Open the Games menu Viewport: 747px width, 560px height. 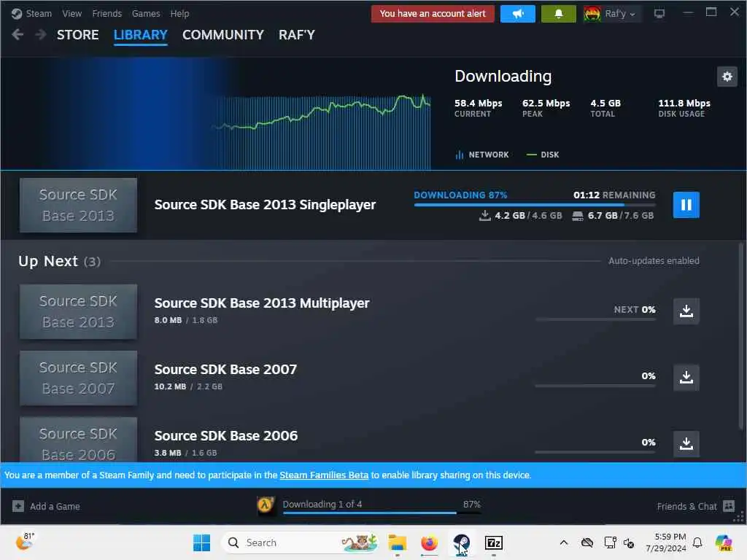(146, 13)
